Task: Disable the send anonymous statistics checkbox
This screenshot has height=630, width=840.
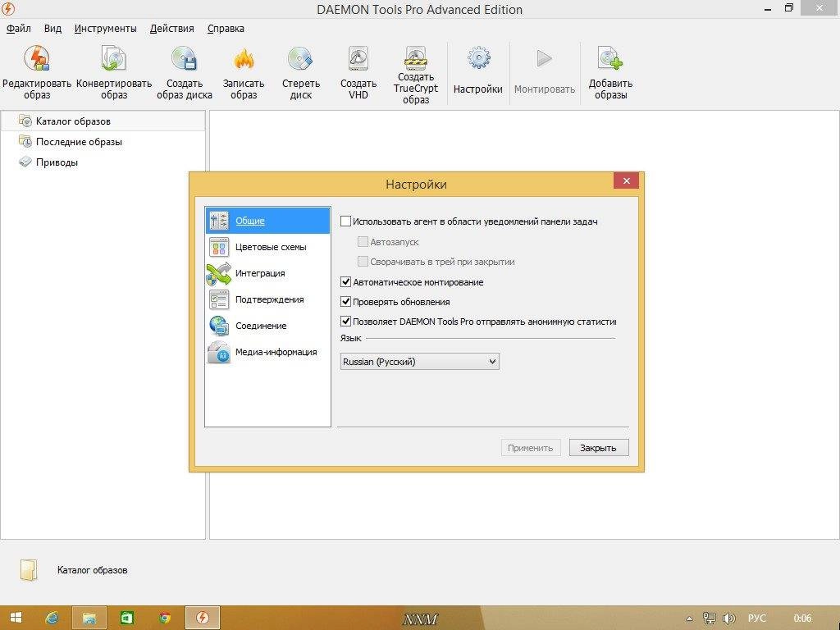Action: 346,322
